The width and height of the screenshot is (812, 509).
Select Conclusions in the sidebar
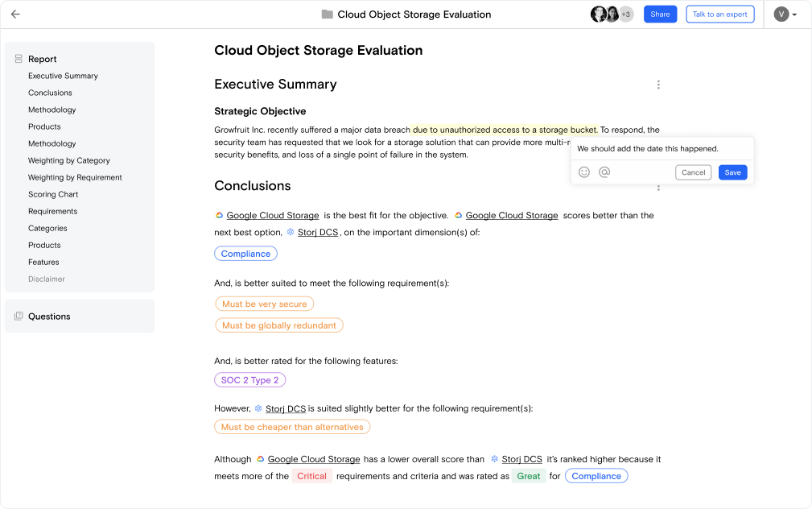51,93
